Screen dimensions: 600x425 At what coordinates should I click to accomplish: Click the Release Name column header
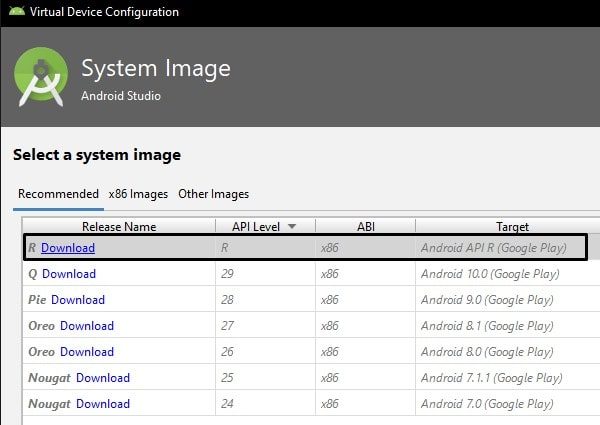click(x=119, y=226)
